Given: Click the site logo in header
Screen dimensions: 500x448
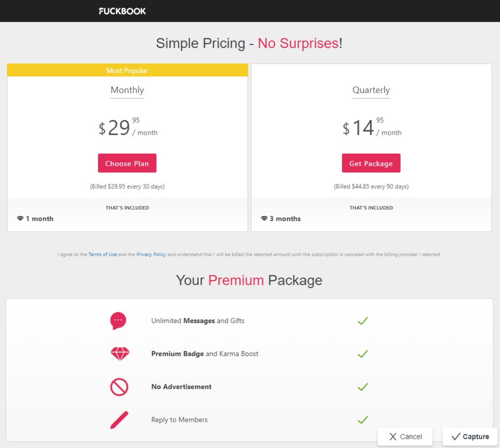Looking at the screenshot, I should pos(122,11).
